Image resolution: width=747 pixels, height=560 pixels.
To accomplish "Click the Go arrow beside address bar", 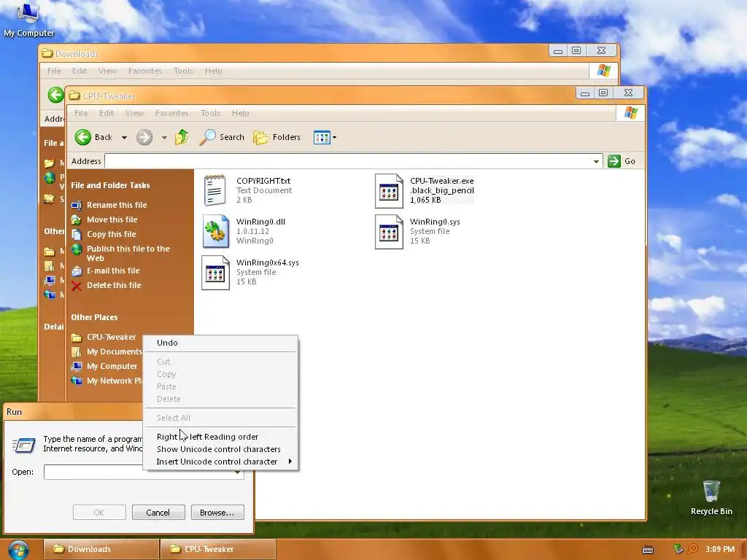I will tap(614, 161).
